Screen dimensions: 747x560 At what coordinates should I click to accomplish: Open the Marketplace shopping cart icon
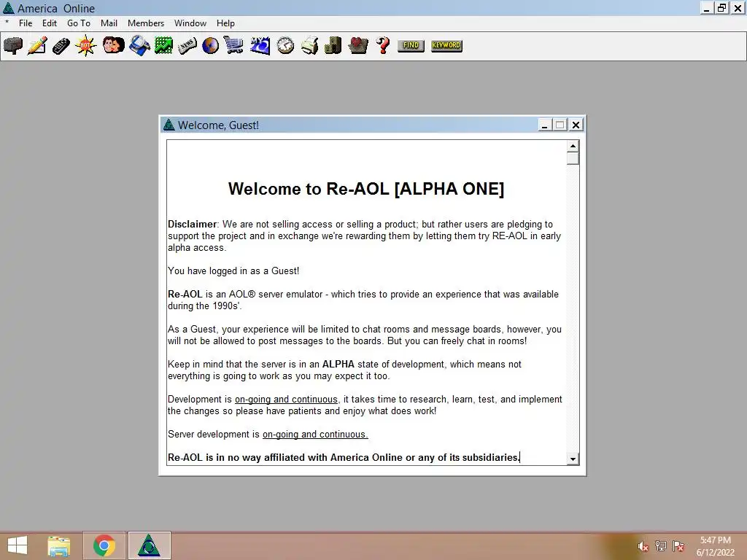click(234, 46)
